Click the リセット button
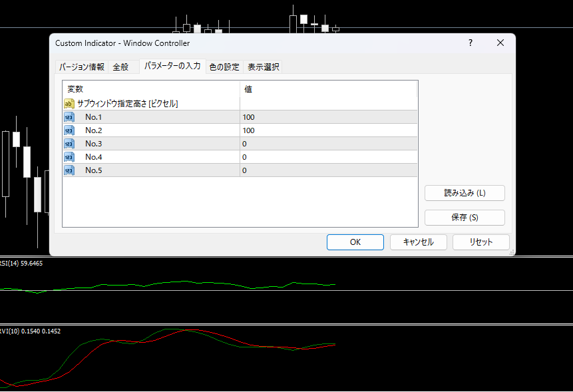573x392 pixels. coord(481,242)
